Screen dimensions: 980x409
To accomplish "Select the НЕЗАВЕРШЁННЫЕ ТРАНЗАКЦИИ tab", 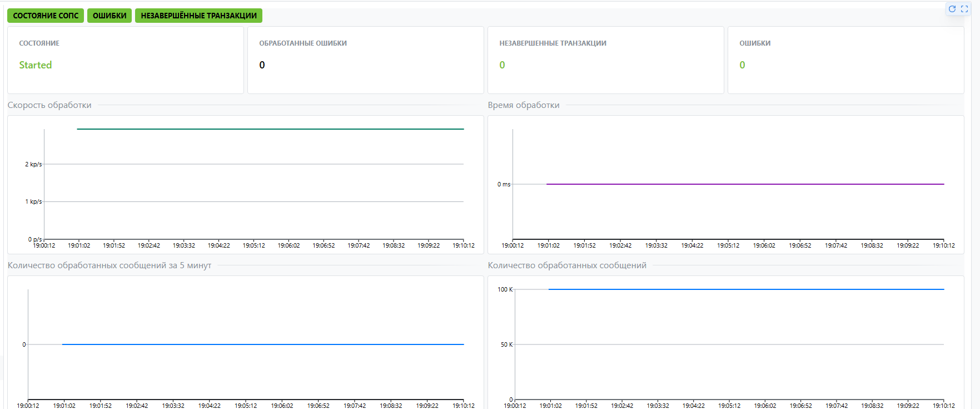I will tap(198, 16).
